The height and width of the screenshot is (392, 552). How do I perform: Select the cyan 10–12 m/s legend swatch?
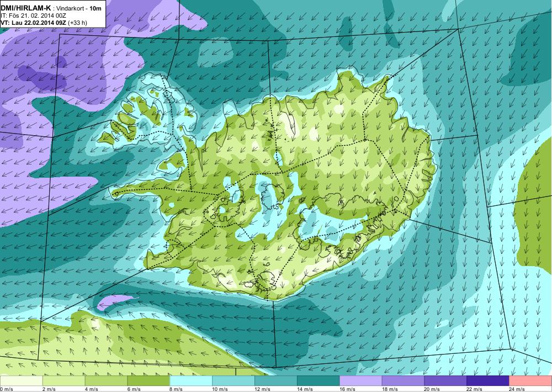pyautogui.click(x=233, y=381)
